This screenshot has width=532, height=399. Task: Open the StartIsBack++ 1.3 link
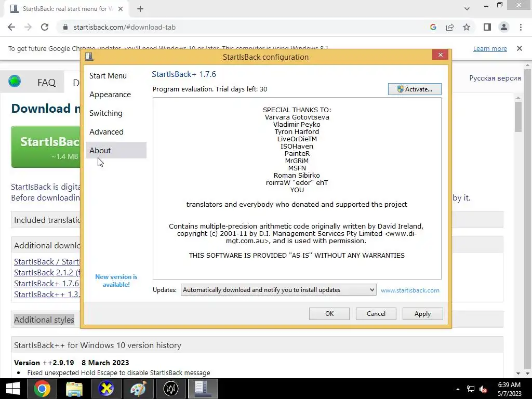click(47, 294)
